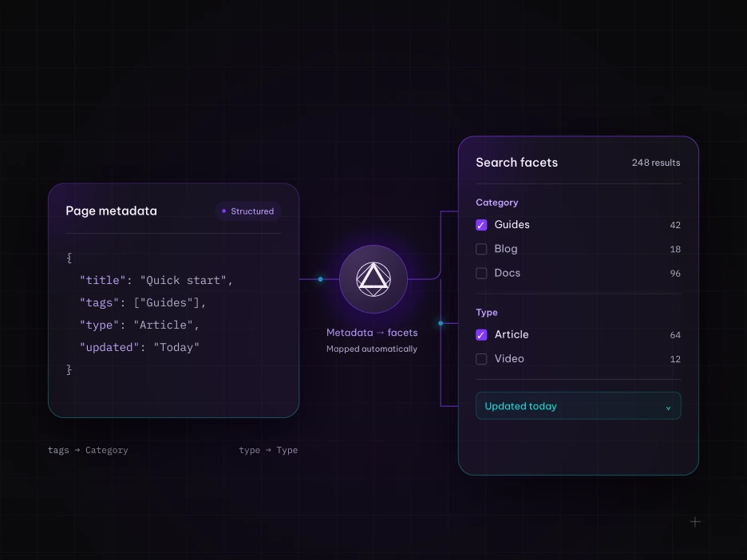Click the Metadata → facets label
The image size is (747, 560).
point(372,333)
